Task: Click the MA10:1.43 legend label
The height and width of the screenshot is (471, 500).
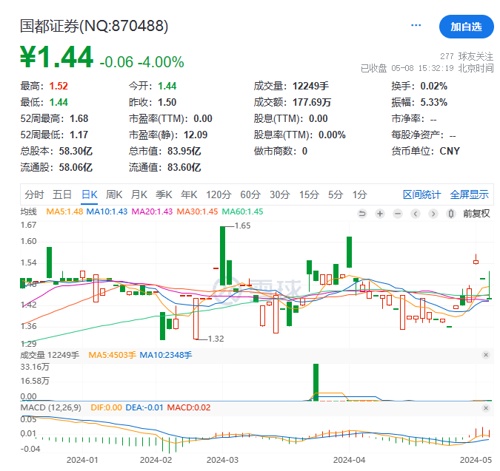Action: (107, 212)
